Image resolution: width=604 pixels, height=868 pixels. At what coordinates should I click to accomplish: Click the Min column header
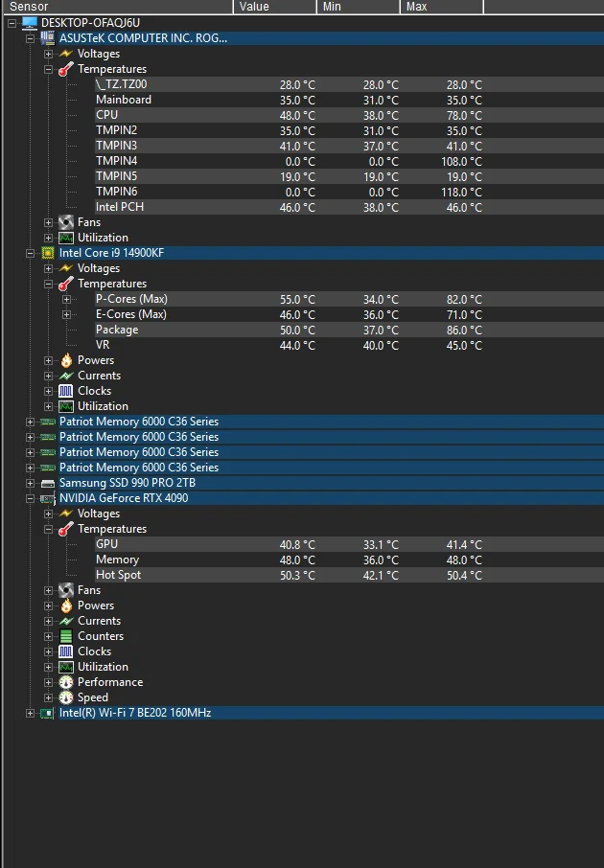359,7
